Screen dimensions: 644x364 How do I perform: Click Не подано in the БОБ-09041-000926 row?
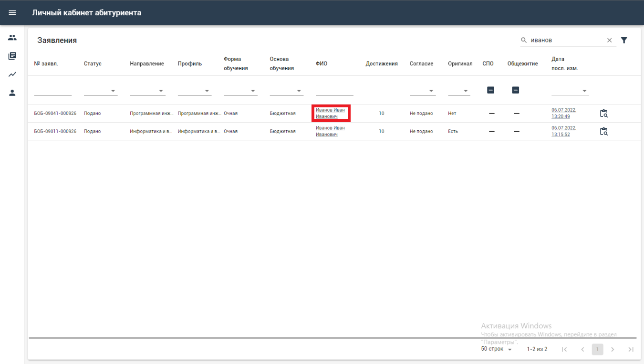pos(421,114)
